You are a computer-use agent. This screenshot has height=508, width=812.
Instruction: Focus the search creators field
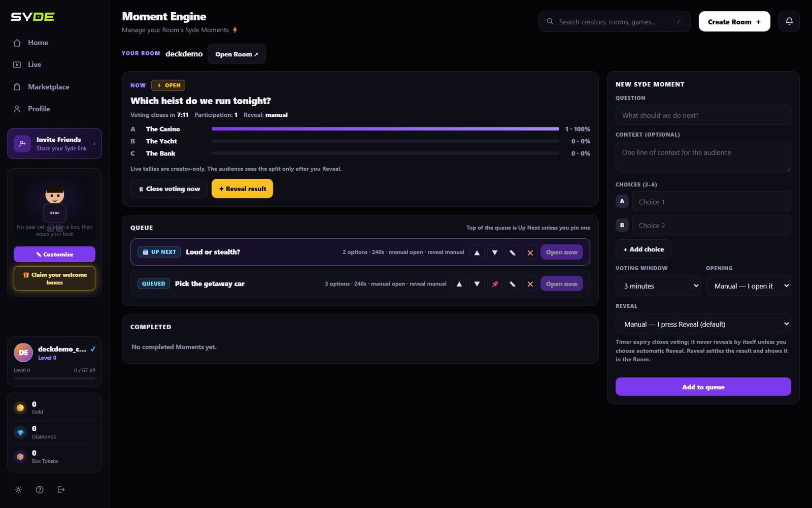(615, 21)
